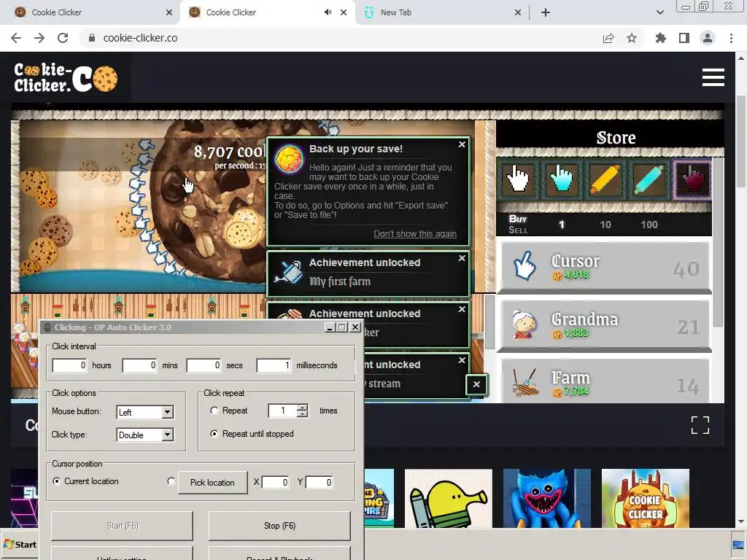Switch Store to Buy mode
The width and height of the screenshot is (747, 560).
518,219
